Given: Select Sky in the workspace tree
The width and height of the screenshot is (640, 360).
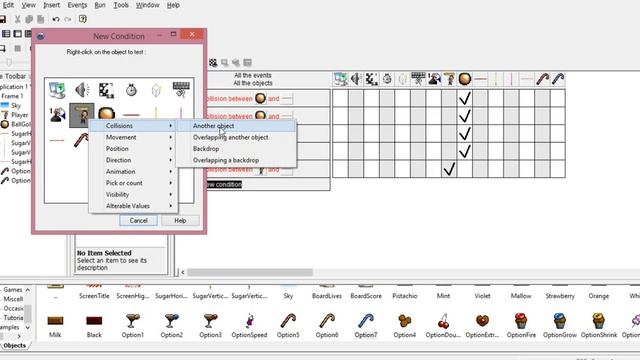Looking at the screenshot, I should pos(16,106).
